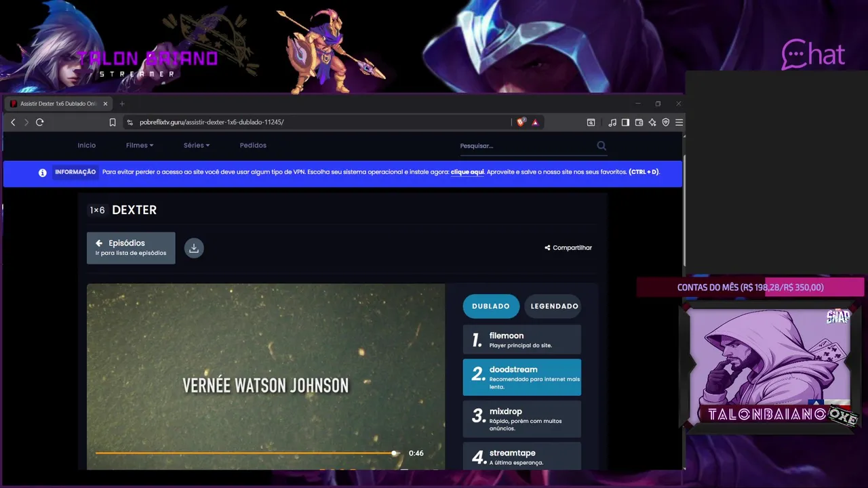Open Leo AI sparkle icon
This screenshot has height=488, width=868.
coord(652,122)
